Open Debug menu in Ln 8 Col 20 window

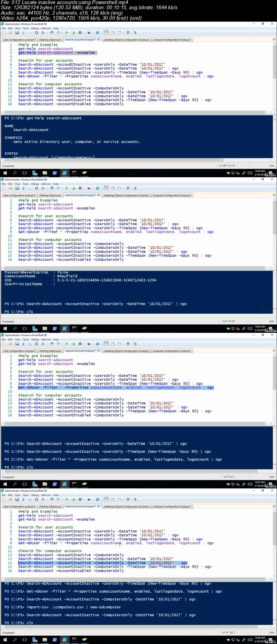pyautogui.click(x=35, y=184)
